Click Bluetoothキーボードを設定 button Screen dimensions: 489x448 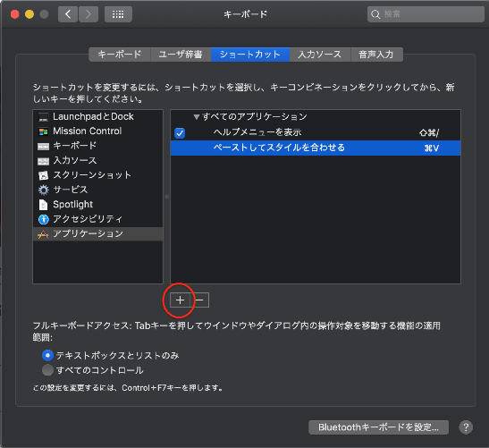click(x=378, y=427)
